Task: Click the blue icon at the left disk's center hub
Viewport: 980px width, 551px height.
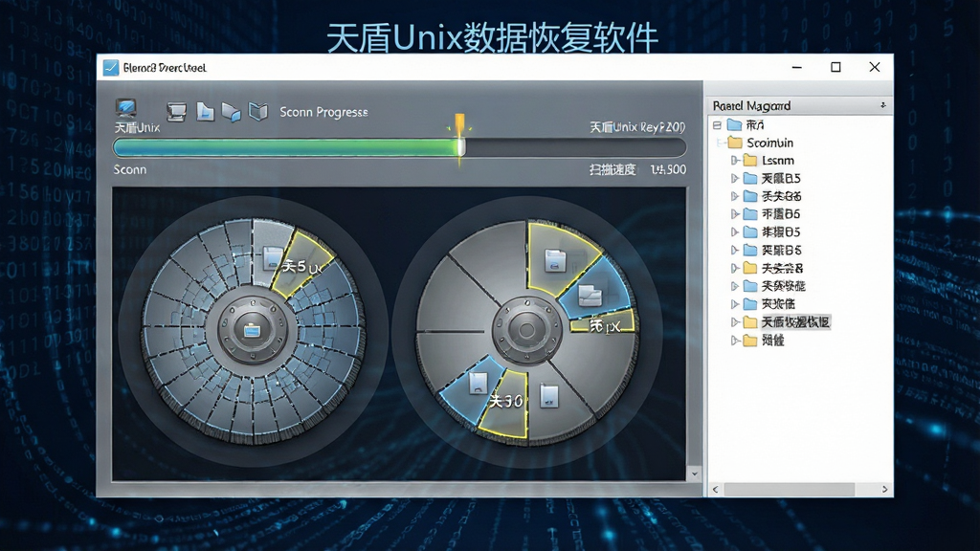Action: pos(252,330)
